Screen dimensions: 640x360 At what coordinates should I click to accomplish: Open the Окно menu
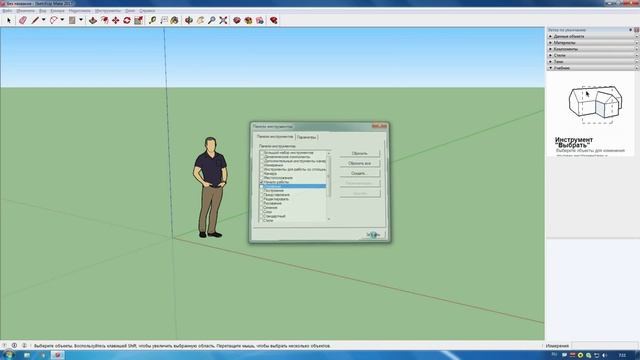pos(130,11)
